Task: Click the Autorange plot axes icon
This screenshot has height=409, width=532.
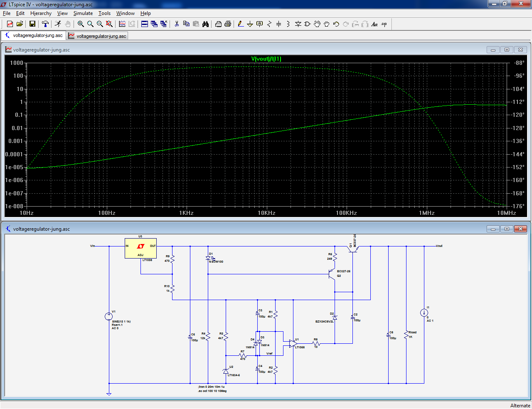Action: 122,24
